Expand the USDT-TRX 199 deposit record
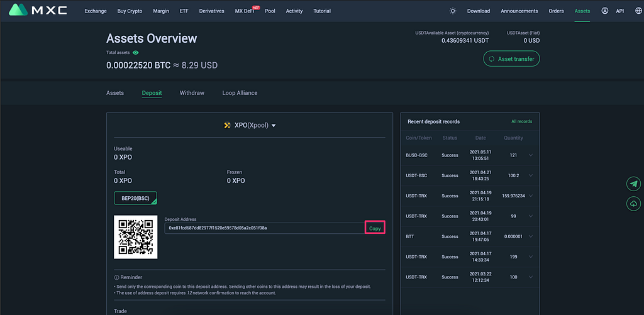The height and width of the screenshot is (315, 644). tap(531, 257)
